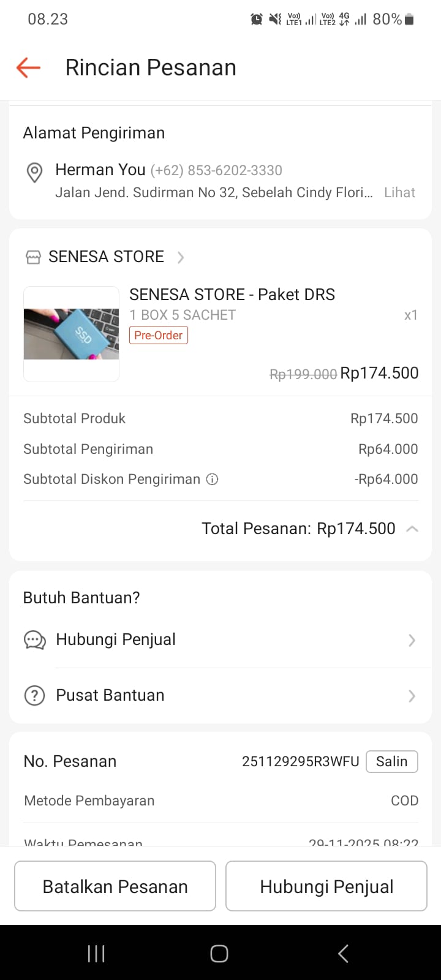Tap the bottom Hubungi Penjual button

pos(326,886)
